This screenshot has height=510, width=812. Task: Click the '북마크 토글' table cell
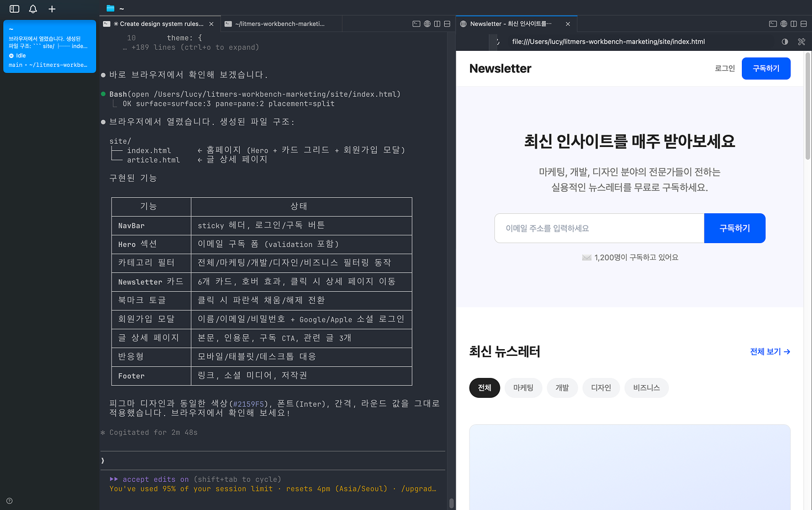(151, 301)
